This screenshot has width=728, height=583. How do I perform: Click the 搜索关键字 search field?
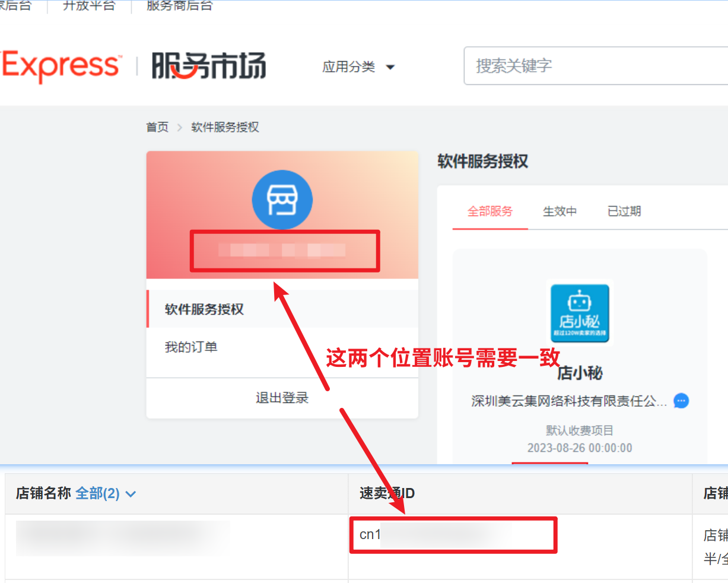tap(596, 66)
